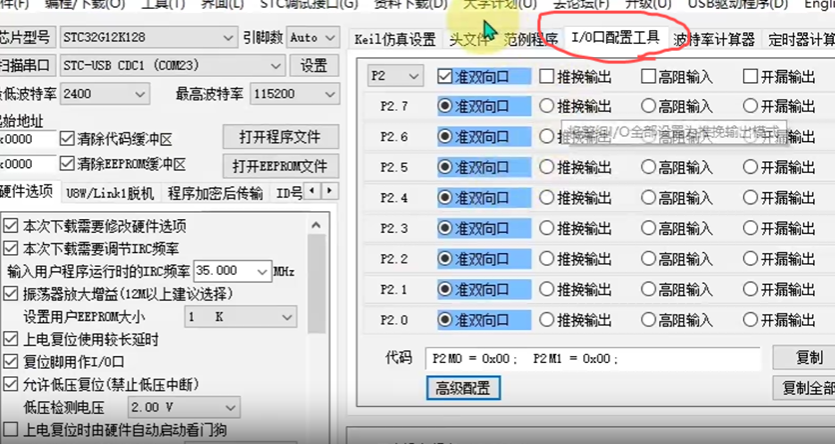
Task: Select 开漏输出 radio for P2.1
Action: (x=750, y=289)
